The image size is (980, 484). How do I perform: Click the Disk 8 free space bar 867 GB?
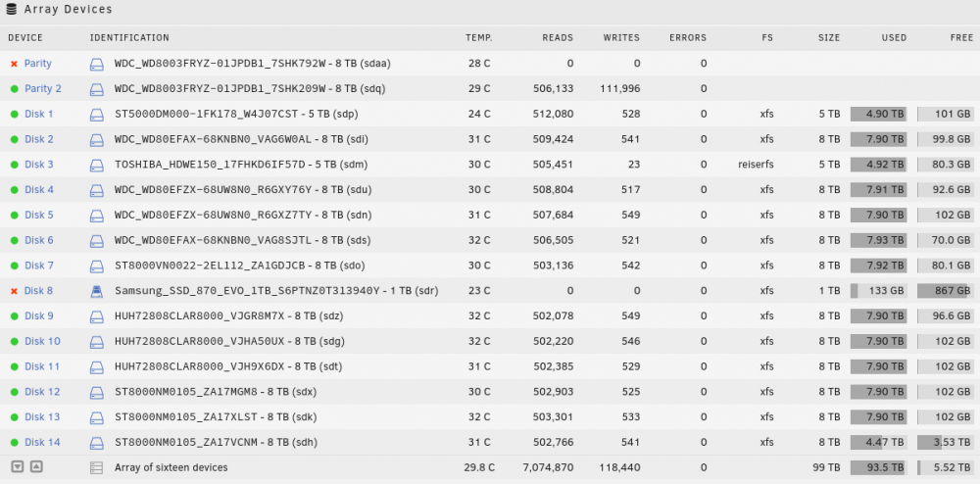point(946,291)
